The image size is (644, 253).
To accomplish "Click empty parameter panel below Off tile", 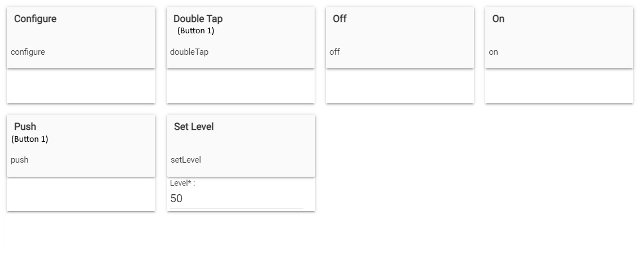I will click(399, 86).
